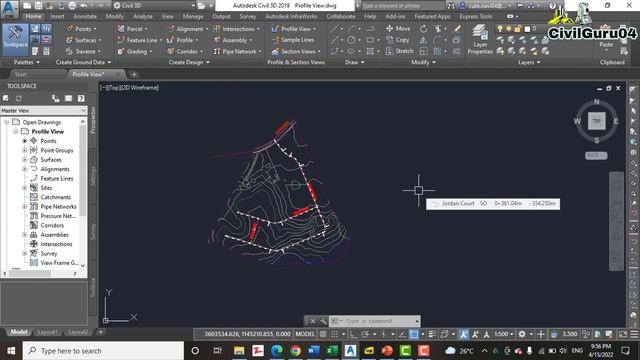
Task: Select the Copy tool
Action: [x=398, y=40]
